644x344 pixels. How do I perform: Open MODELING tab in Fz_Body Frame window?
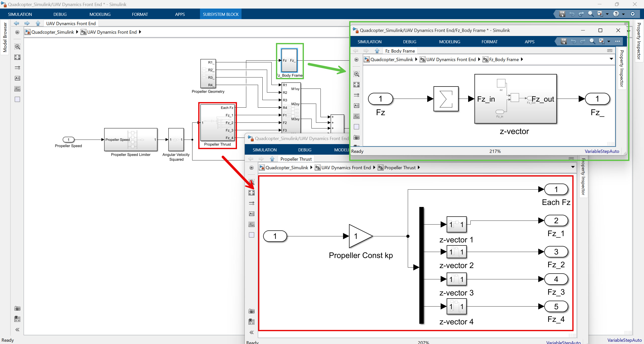[450, 42]
